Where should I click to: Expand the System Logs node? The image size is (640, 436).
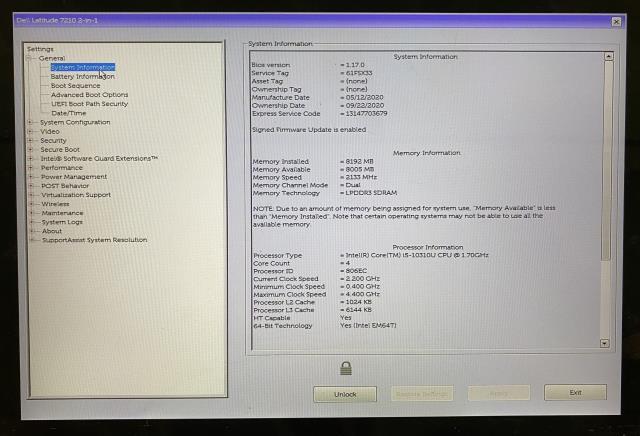32,222
